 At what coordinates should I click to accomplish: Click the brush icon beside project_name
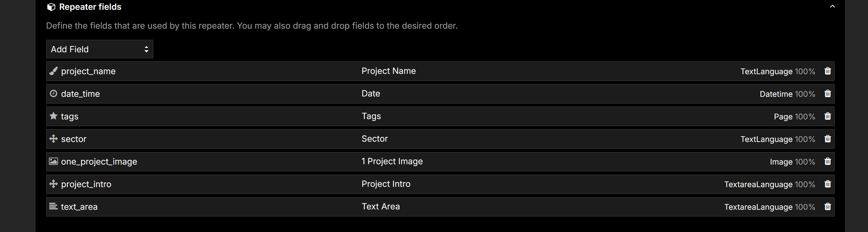(53, 71)
